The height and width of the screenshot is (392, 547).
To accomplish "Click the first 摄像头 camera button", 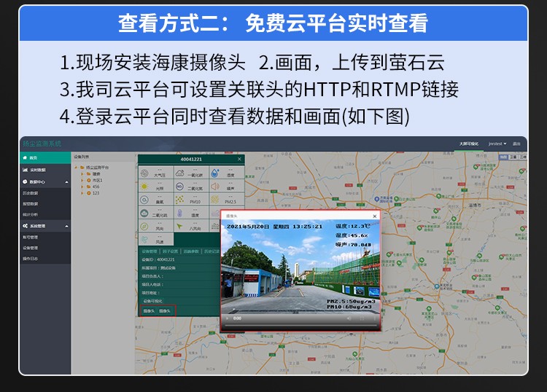I will pyautogui.click(x=149, y=310).
